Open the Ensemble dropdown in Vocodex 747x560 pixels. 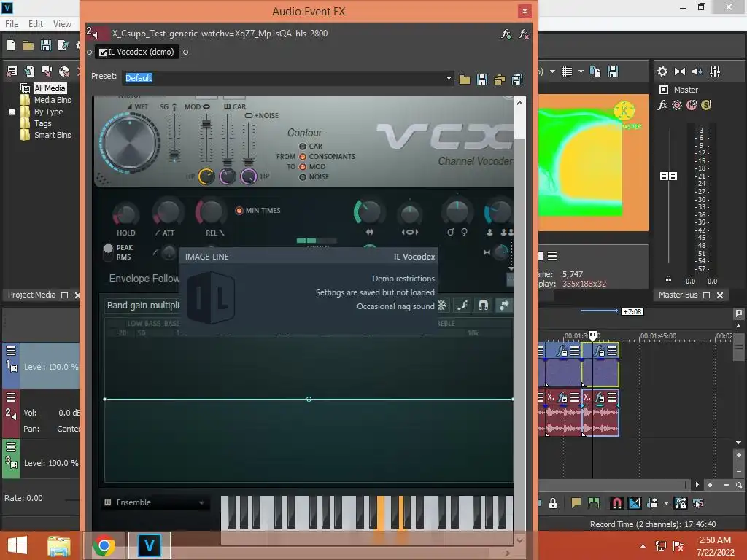click(x=155, y=503)
